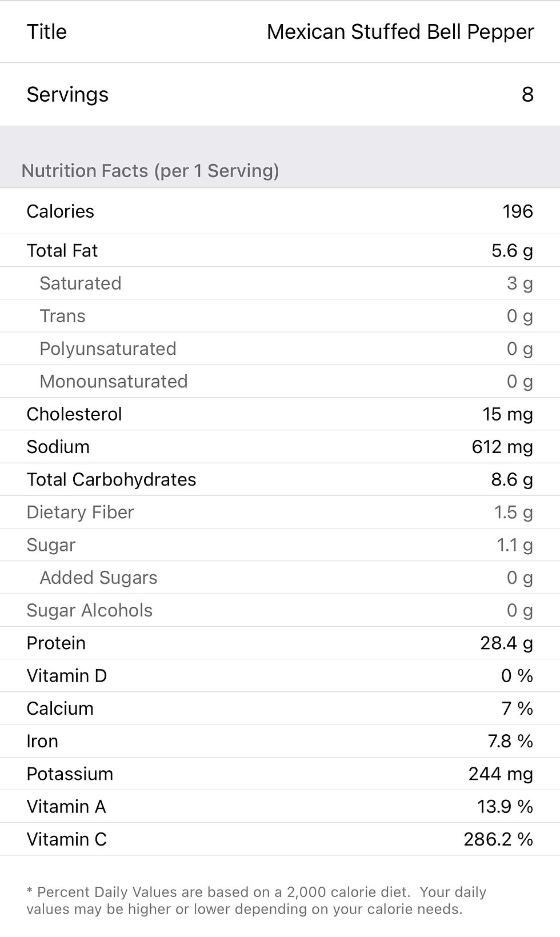
Task: Select the Calories row
Action: [x=280, y=211]
